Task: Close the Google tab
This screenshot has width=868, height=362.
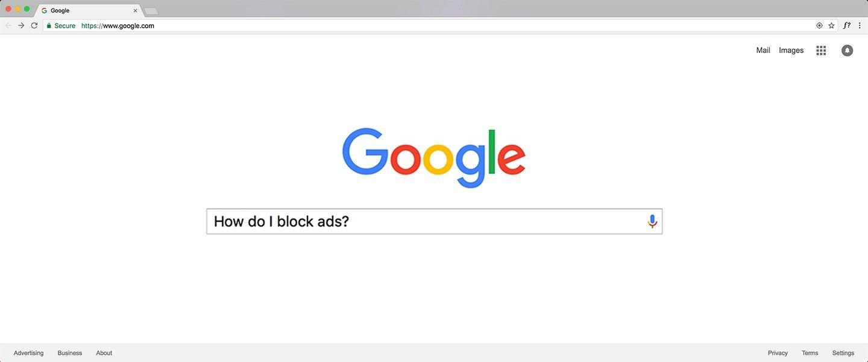Action: pyautogui.click(x=135, y=11)
